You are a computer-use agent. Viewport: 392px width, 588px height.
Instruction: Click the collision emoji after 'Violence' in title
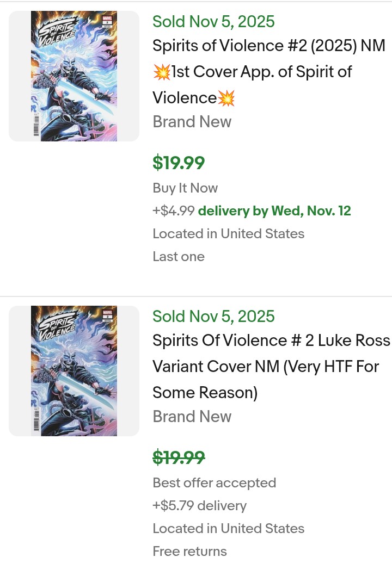tap(226, 98)
